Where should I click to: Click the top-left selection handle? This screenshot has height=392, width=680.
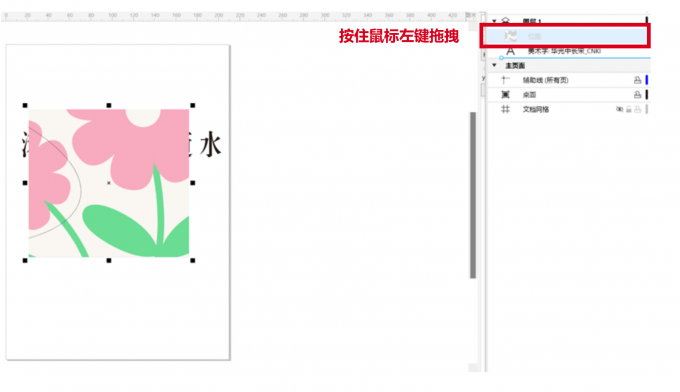click(25, 105)
